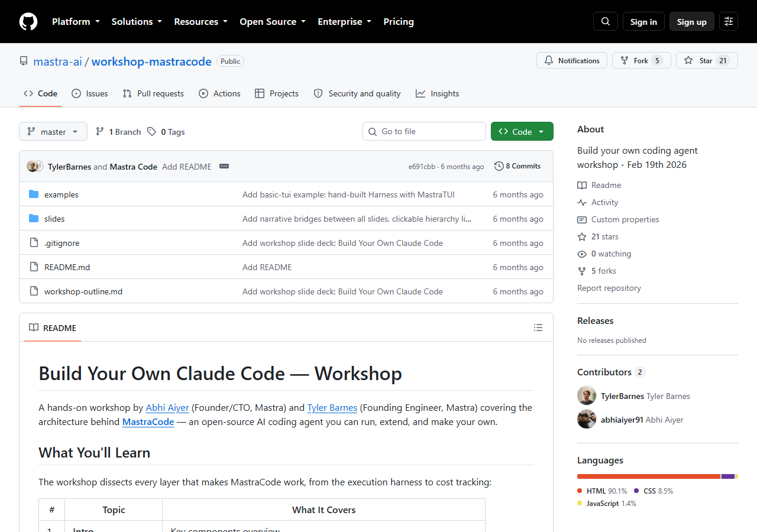Click the HTML 90.1% language entry
Screen dimensions: 757x532
click(602, 491)
